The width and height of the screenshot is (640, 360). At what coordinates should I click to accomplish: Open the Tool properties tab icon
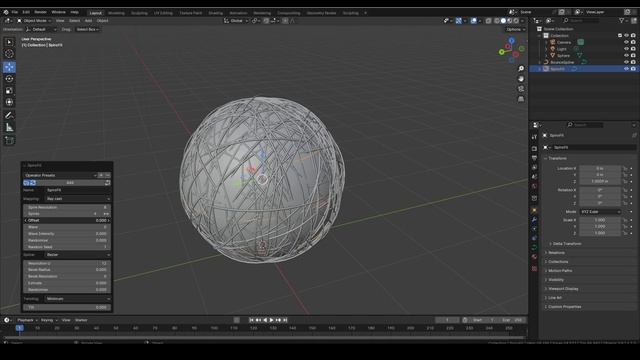tap(534, 137)
